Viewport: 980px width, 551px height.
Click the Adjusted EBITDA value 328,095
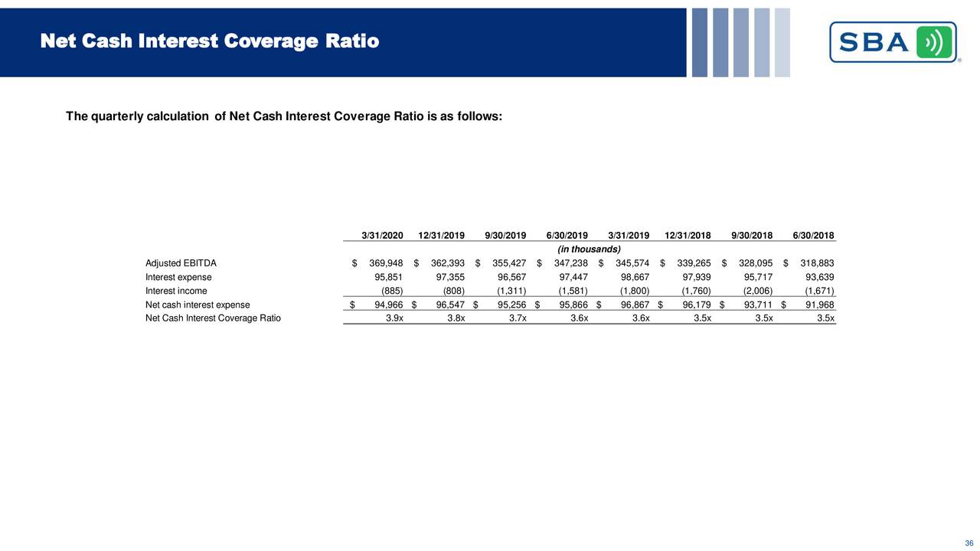pyautogui.click(x=756, y=263)
